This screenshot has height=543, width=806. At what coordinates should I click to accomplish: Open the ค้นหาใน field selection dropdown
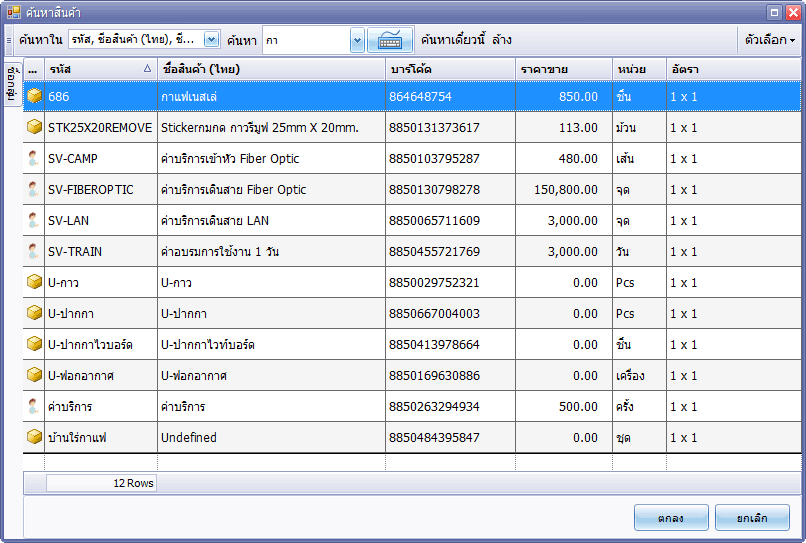[x=211, y=40]
